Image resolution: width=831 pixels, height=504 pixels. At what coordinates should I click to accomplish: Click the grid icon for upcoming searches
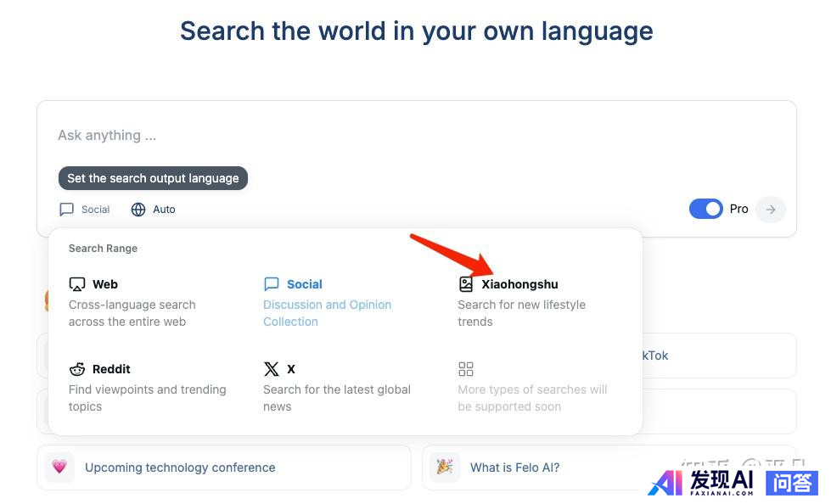pos(466,369)
